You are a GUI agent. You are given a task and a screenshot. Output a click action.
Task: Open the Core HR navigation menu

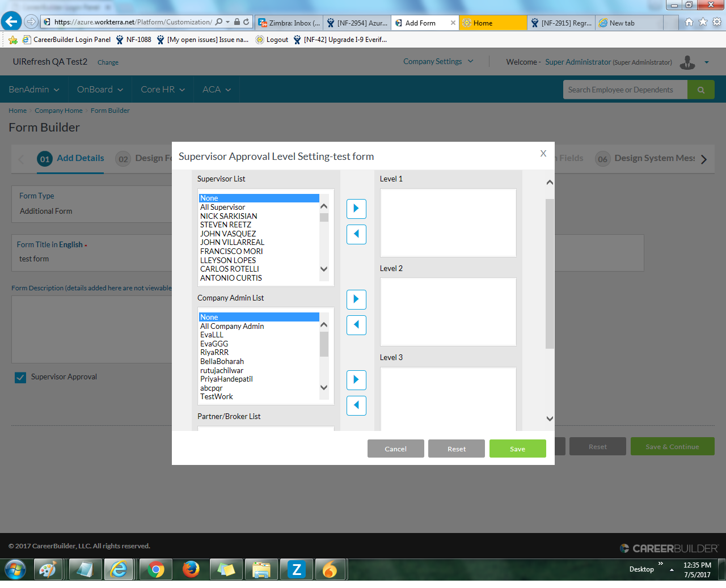coord(163,90)
